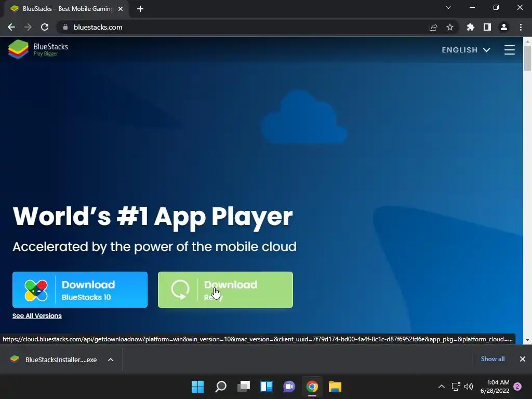Viewport: 532px width, 399px height.
Task: Close the BlueStacks browser tab
Action: tap(121, 9)
